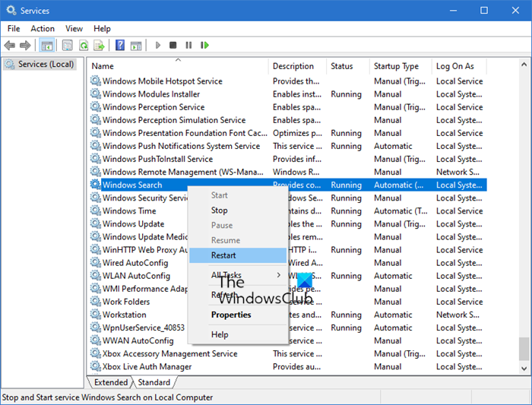Click the vertical scrollbar thumb
This screenshot has height=405, width=532.
[x=524, y=349]
